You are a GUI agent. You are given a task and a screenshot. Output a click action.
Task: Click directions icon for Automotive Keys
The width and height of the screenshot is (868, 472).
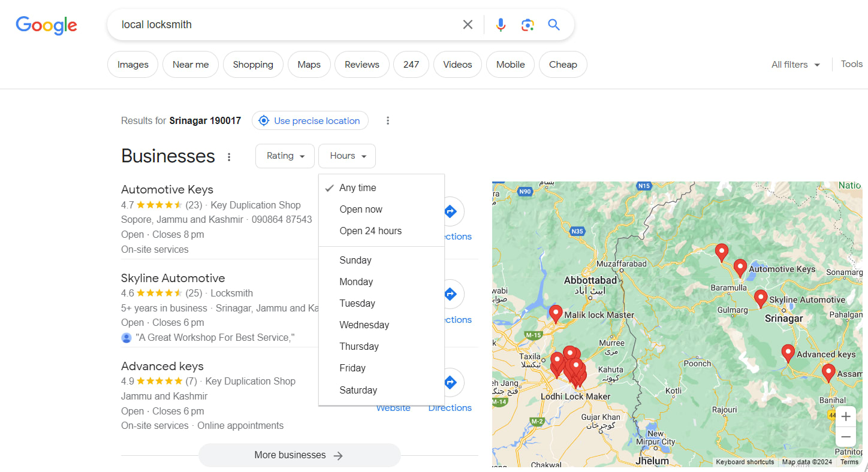[x=451, y=211]
